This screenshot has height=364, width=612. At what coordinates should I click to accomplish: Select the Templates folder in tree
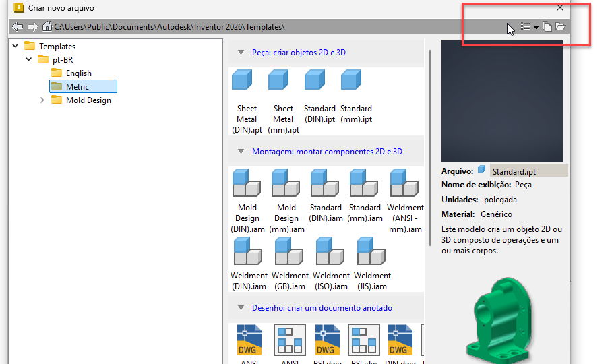tap(50, 46)
